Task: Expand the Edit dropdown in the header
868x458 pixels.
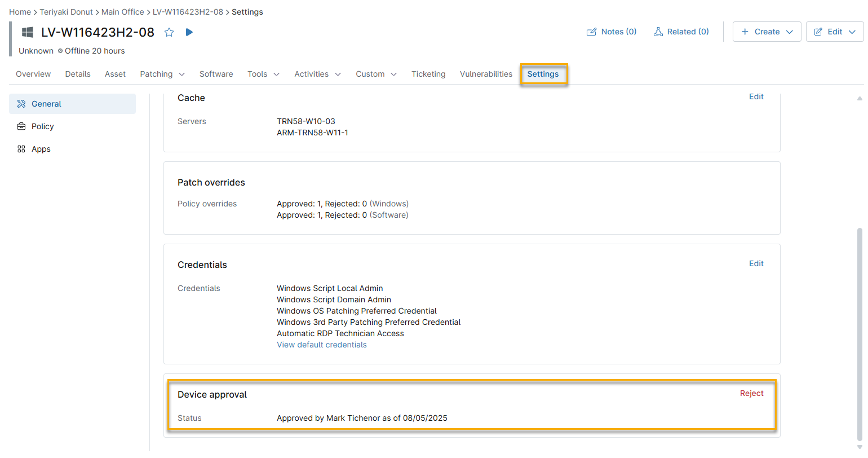Action: tap(835, 32)
